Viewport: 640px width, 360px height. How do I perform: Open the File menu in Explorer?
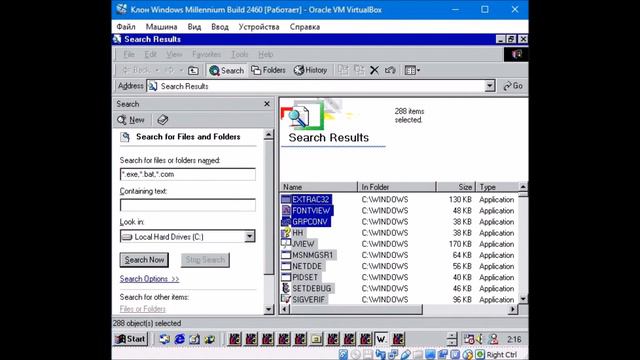click(x=129, y=54)
